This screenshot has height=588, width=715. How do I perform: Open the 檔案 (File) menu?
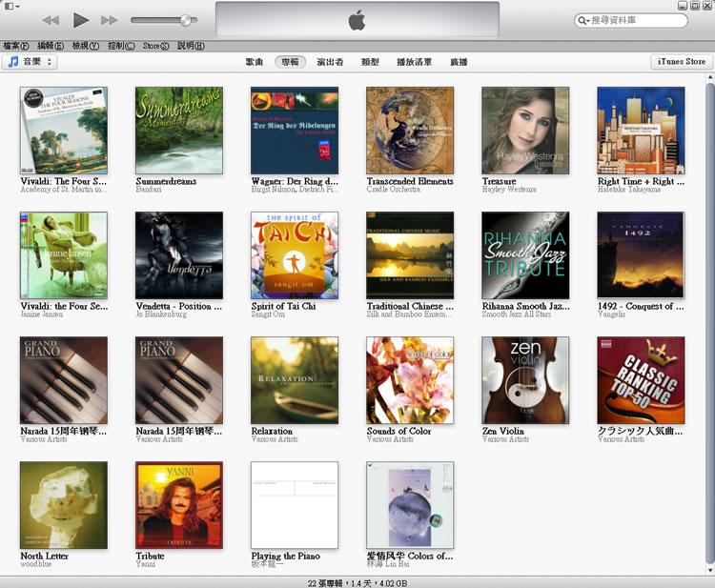(16, 46)
